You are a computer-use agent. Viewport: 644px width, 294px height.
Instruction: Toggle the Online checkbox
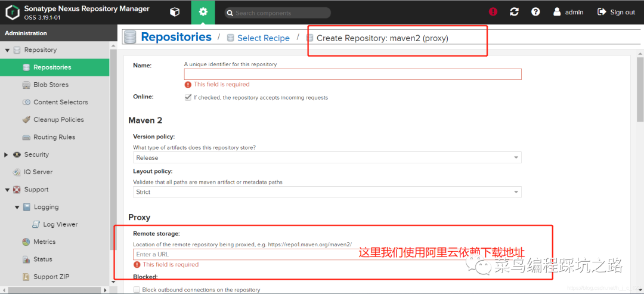[x=188, y=97]
